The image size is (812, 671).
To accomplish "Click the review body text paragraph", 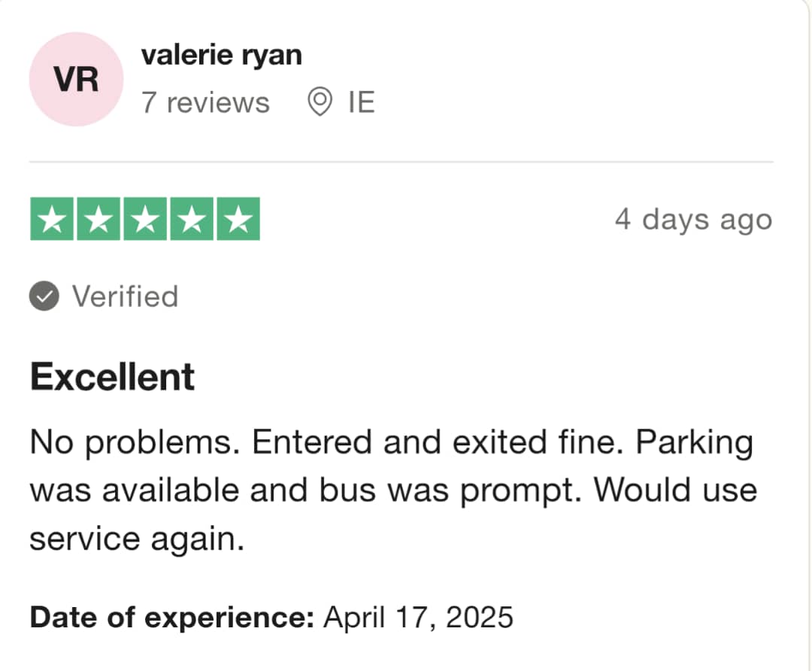I will (x=393, y=490).
